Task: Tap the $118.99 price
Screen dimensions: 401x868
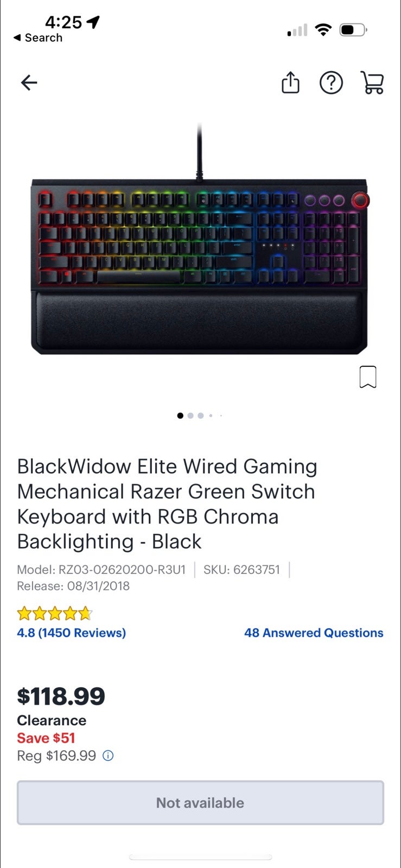Action: tap(61, 696)
